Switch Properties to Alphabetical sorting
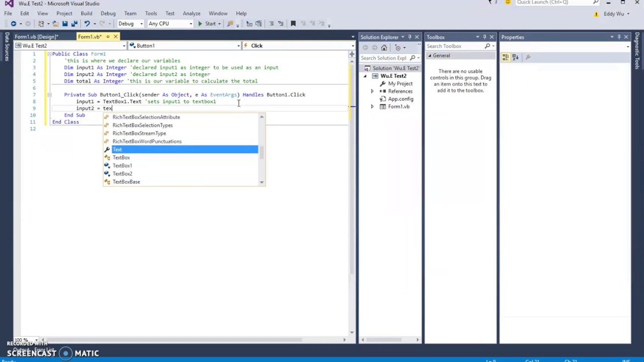Viewport: 644px width, 362px height. click(515, 57)
